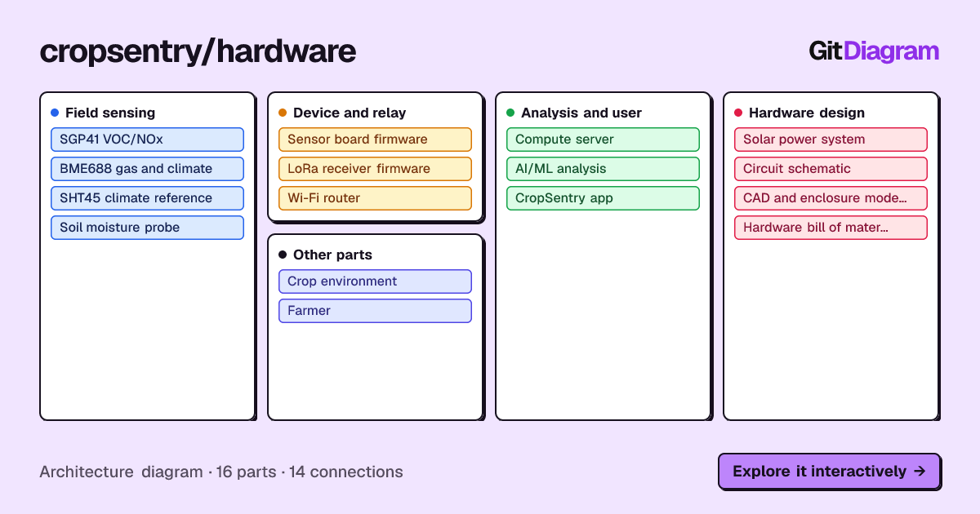
Task: Click the blue Field sensing dot
Action: point(55,113)
